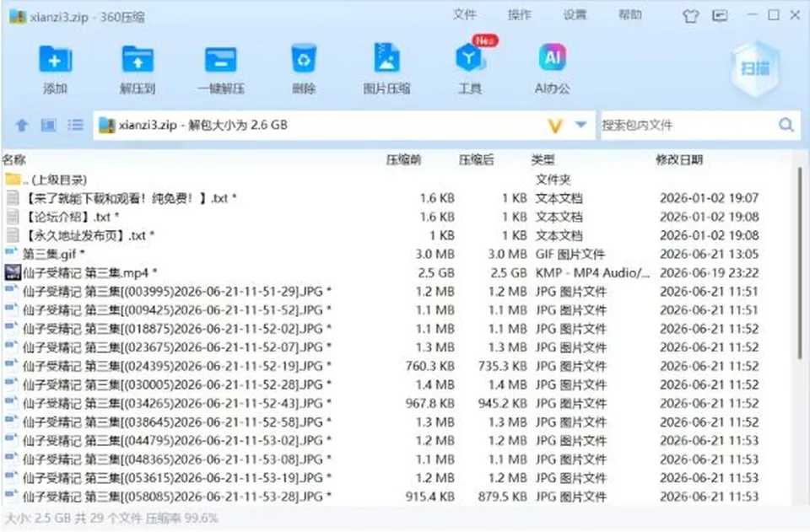
Task: Select the file 【永久地址发布页】.txt
Action: pos(395,235)
